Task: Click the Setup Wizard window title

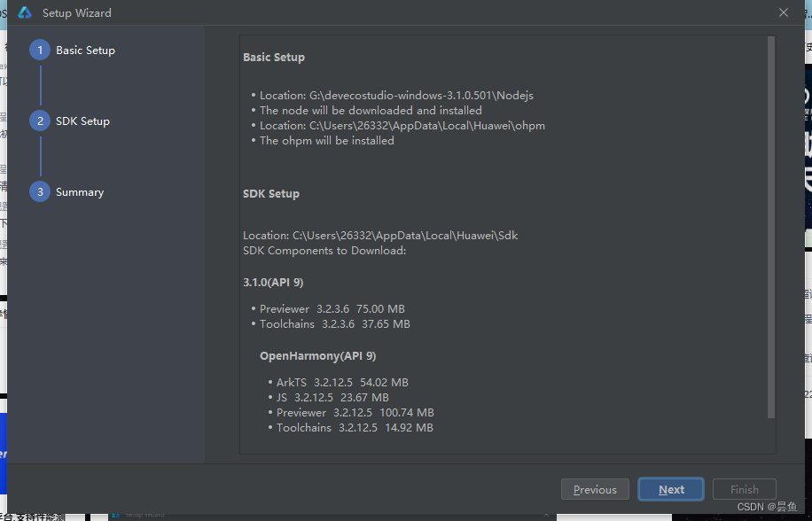Action: coord(76,13)
